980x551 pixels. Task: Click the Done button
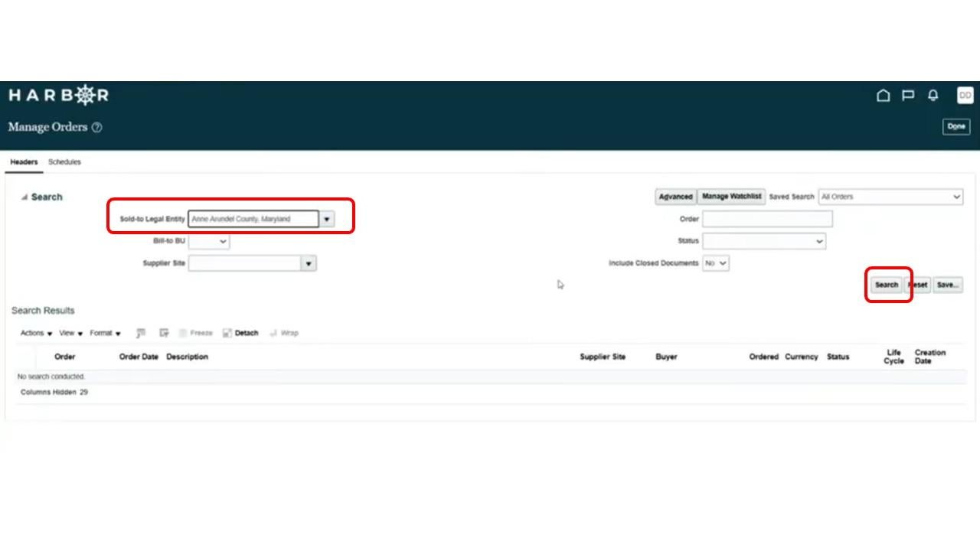[x=956, y=126]
